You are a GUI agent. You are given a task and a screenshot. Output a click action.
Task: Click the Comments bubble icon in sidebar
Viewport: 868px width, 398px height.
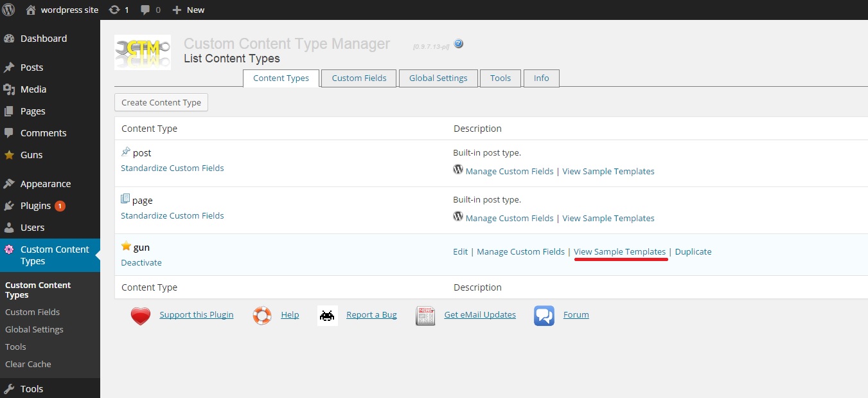coord(9,133)
